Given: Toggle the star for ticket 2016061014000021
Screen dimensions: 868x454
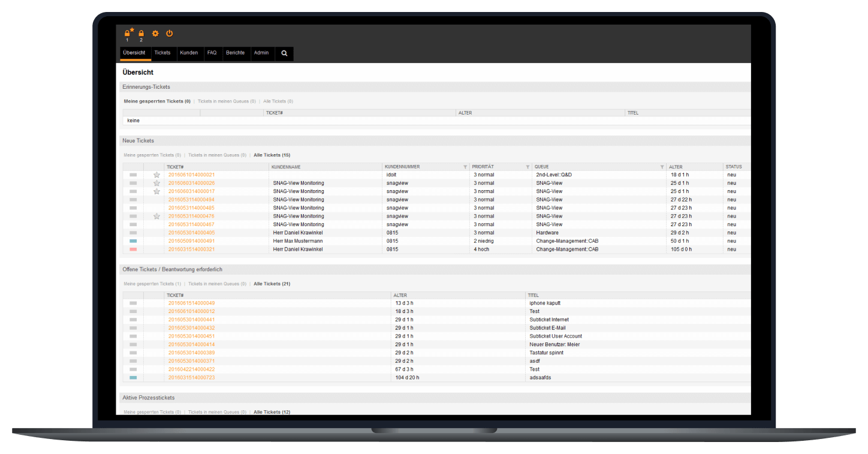Looking at the screenshot, I should tap(156, 175).
